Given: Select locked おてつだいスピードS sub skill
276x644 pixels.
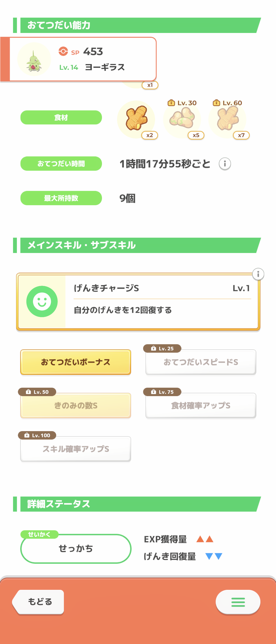Looking at the screenshot, I should point(201,362).
